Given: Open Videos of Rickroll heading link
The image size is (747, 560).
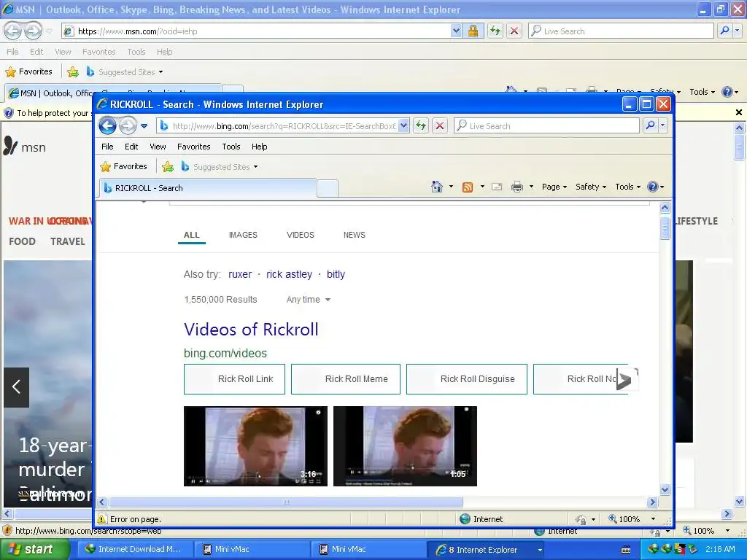Looking at the screenshot, I should [x=251, y=329].
